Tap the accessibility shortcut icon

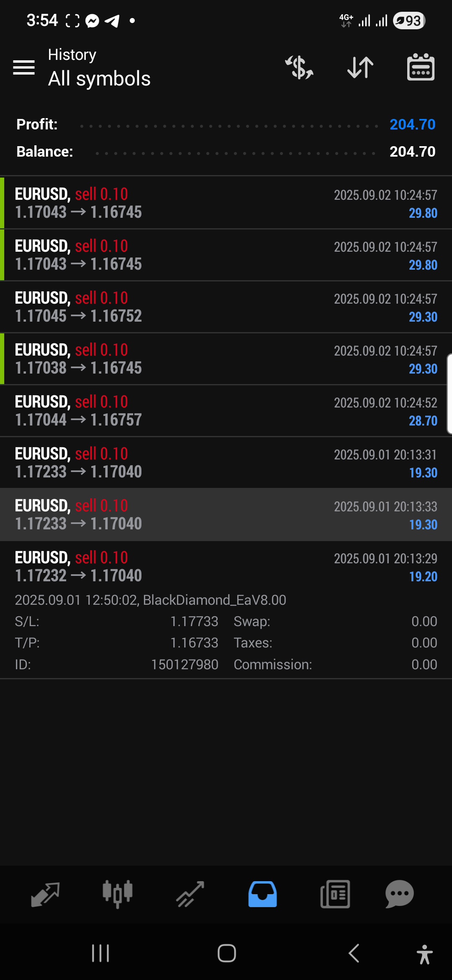[424, 954]
